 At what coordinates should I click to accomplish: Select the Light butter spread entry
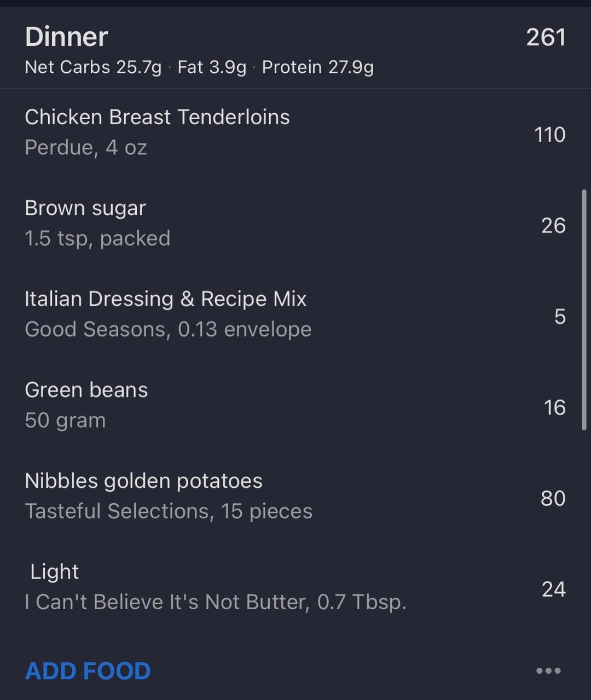point(55,572)
